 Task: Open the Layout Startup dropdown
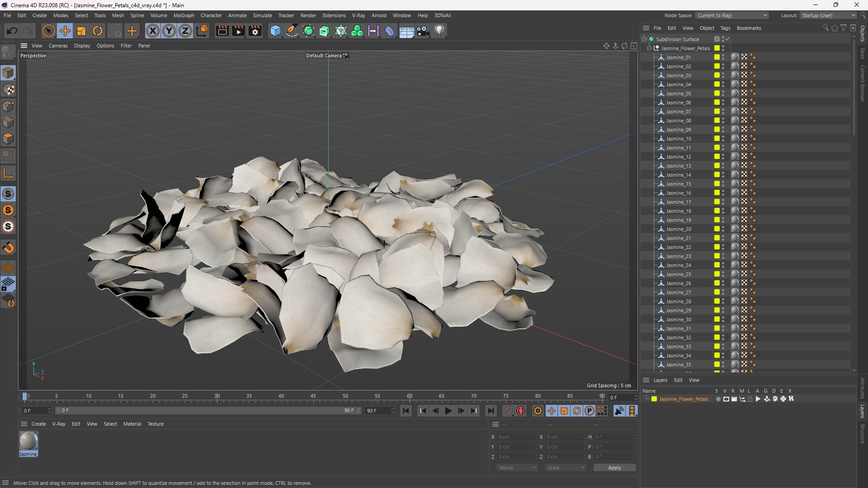pos(828,15)
